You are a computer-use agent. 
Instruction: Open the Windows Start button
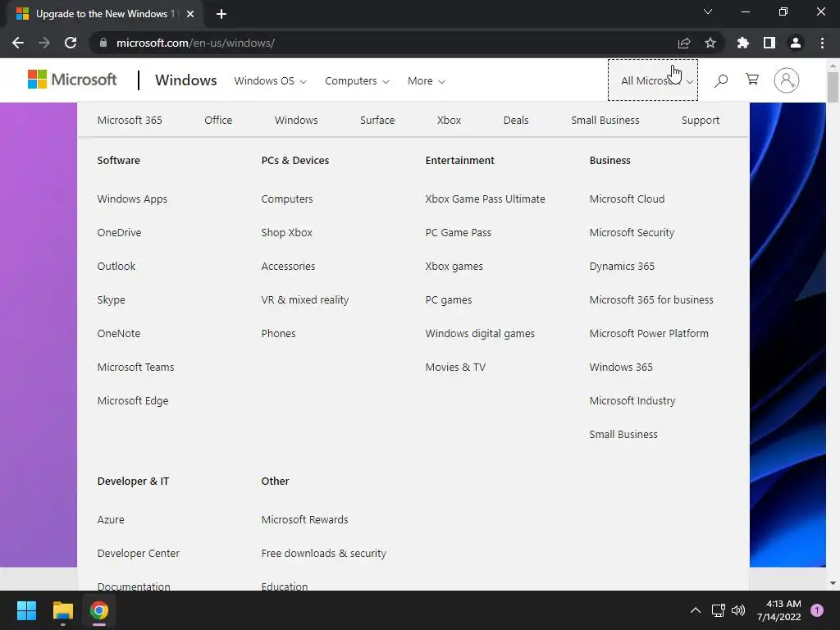tap(26, 610)
